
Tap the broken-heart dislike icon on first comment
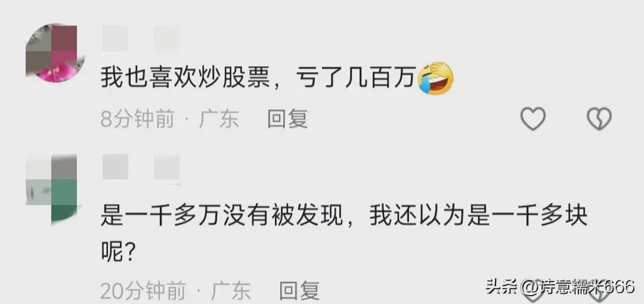[599, 119]
